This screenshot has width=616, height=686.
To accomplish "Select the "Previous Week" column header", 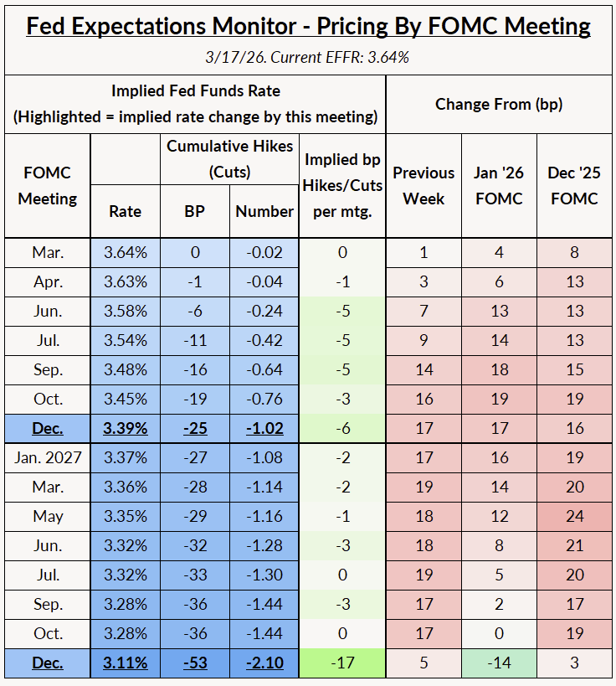I will pyautogui.click(x=423, y=185).
